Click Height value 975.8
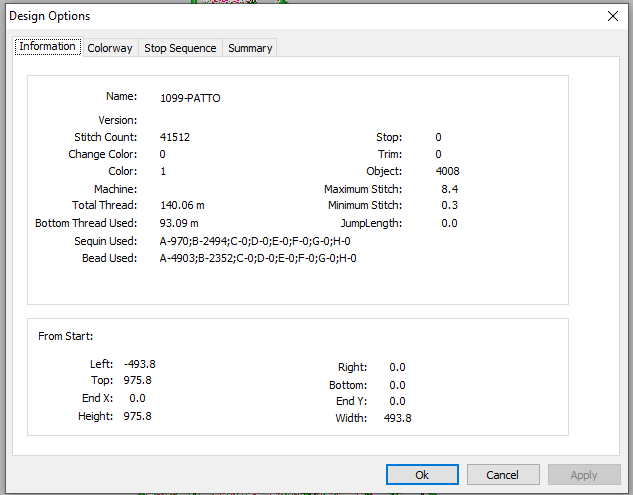This screenshot has width=633, height=495. pos(137,416)
